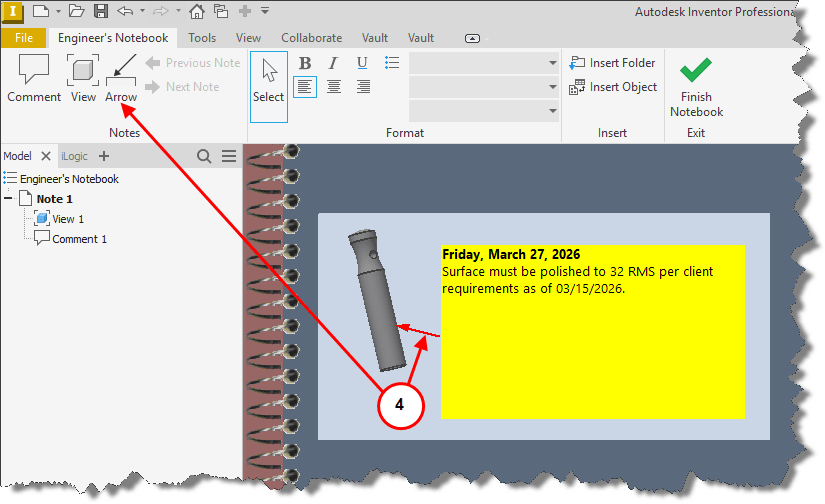Set center text alignment
Image resolution: width=825 pixels, height=504 pixels.
[334, 86]
